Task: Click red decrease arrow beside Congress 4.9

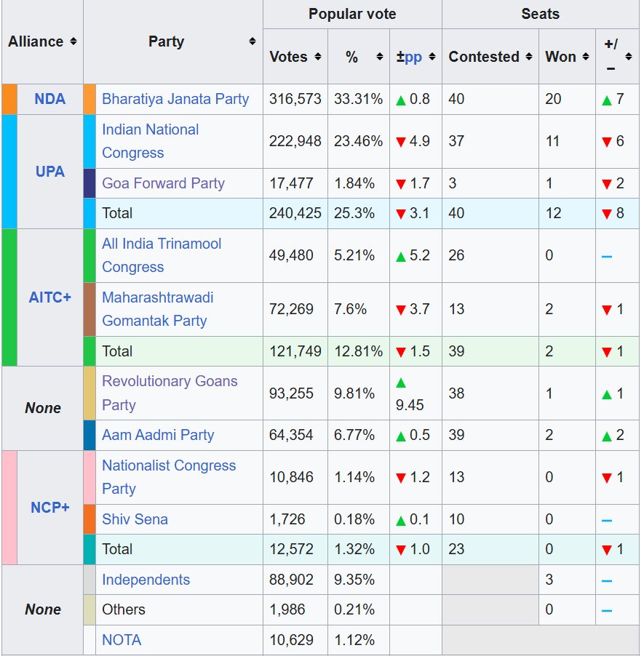Action: [401, 143]
